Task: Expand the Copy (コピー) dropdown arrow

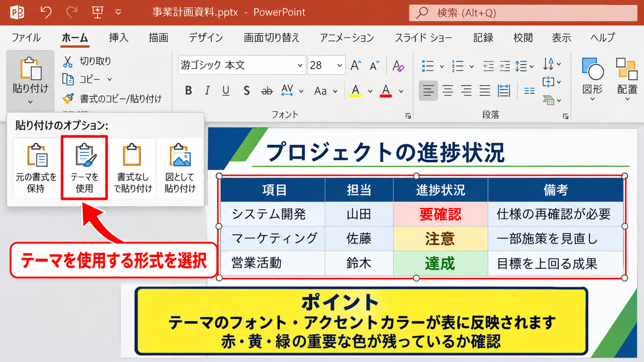Action: 109,80
